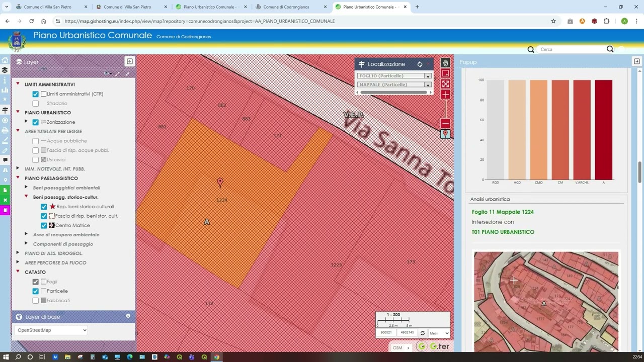This screenshot has width=644, height=362.
Task: Click the map pin locator button
Action: tap(445, 134)
